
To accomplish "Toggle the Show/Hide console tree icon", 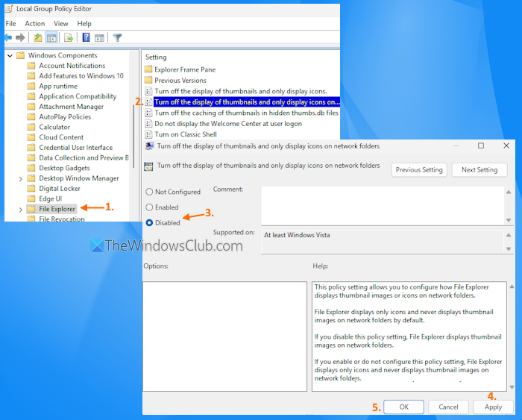I will pos(51,37).
